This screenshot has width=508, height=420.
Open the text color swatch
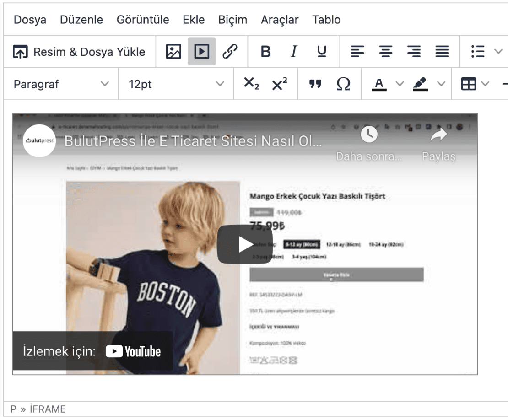pos(378,84)
